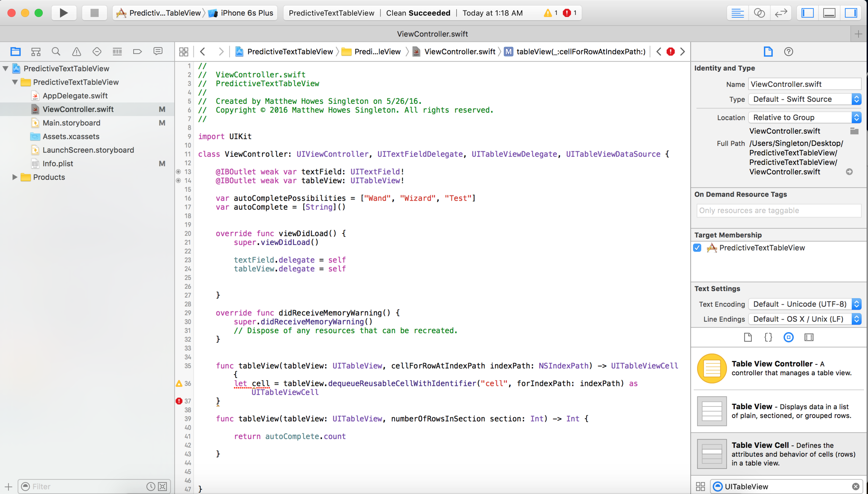Toggle the navigator pane
The width and height of the screenshot is (868, 494).
click(x=808, y=13)
